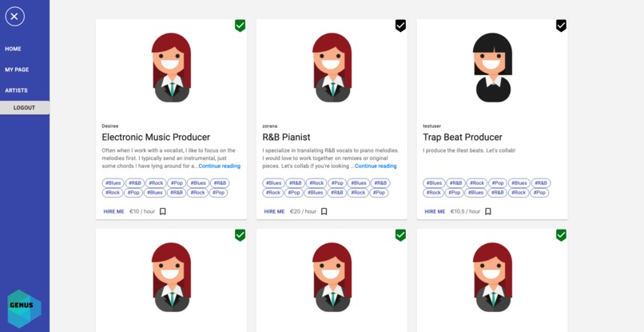Click the username zorana
Viewport: 644px width, 332px height.
click(x=270, y=126)
